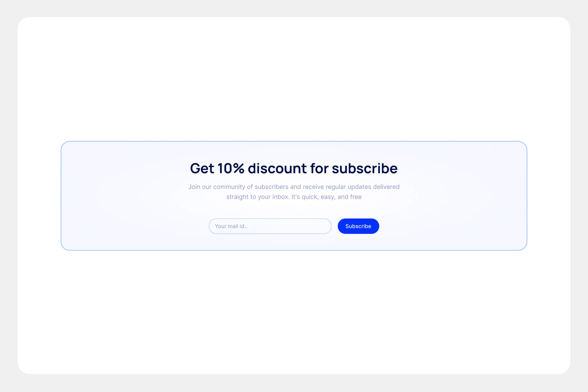This screenshot has height=392, width=588.
Task: Click the word "community" in the description
Action: (x=229, y=187)
